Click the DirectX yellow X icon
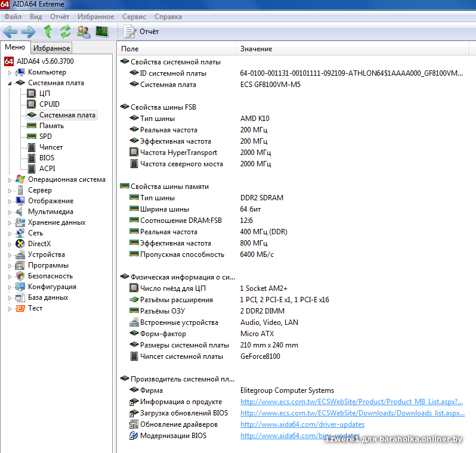476x453 pixels. (20, 244)
